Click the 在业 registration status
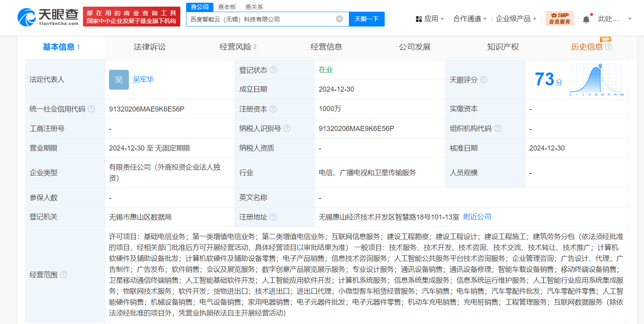The width and height of the screenshot is (644, 324). pos(326,70)
